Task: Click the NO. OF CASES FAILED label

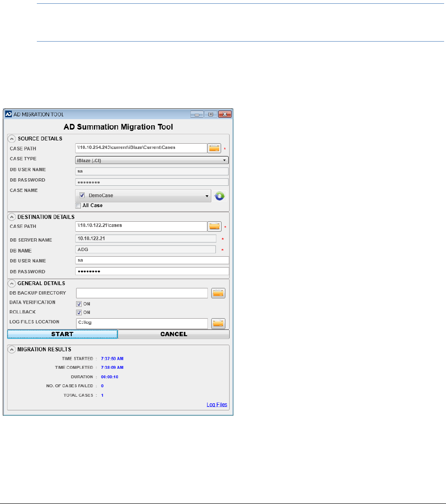Action: [x=69, y=386]
